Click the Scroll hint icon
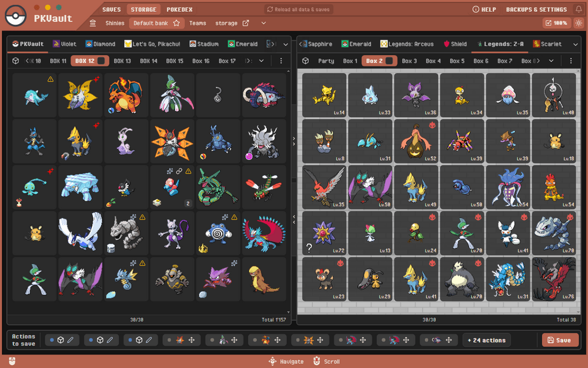This screenshot has width=588, height=368. click(316, 362)
